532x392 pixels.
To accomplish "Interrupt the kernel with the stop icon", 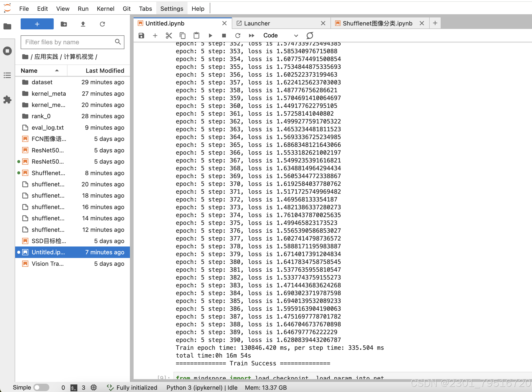I will pyautogui.click(x=224, y=36).
